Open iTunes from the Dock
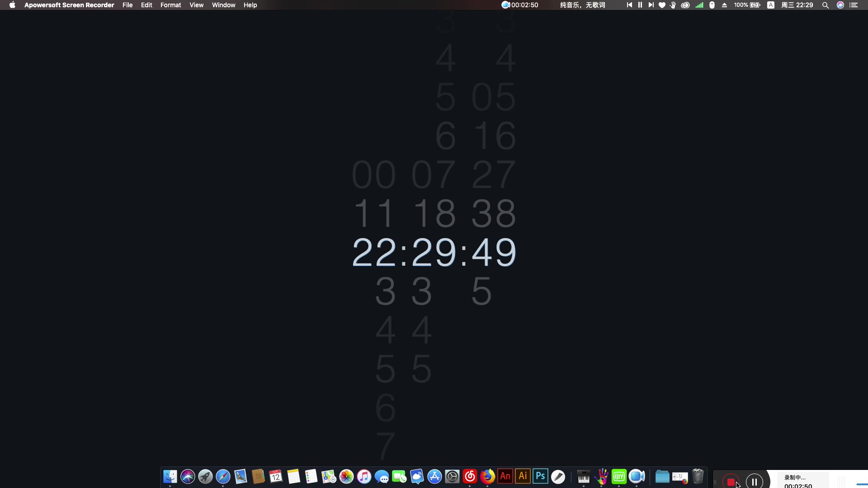The image size is (868, 488). coord(364,476)
